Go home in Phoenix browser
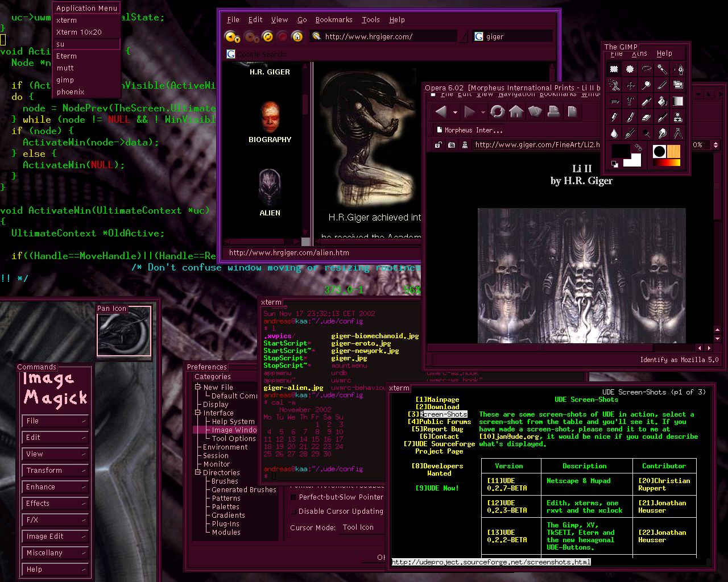This screenshot has width=728, height=582. [x=297, y=37]
